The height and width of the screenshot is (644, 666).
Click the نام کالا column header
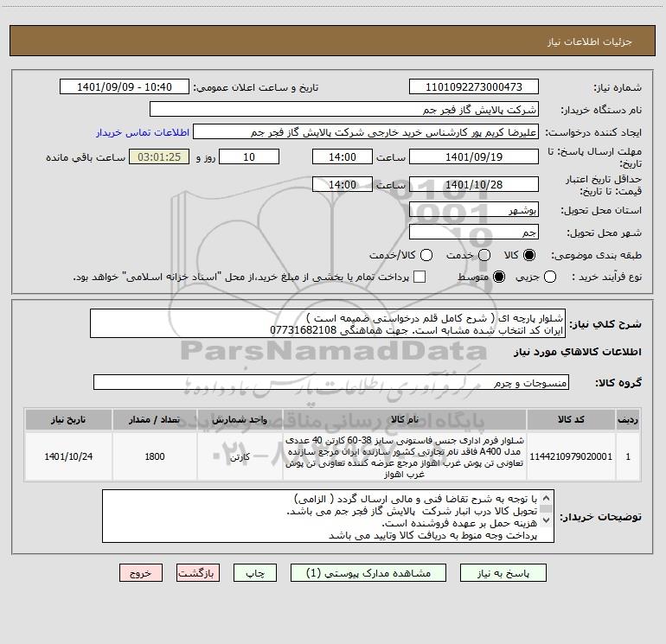click(x=405, y=420)
